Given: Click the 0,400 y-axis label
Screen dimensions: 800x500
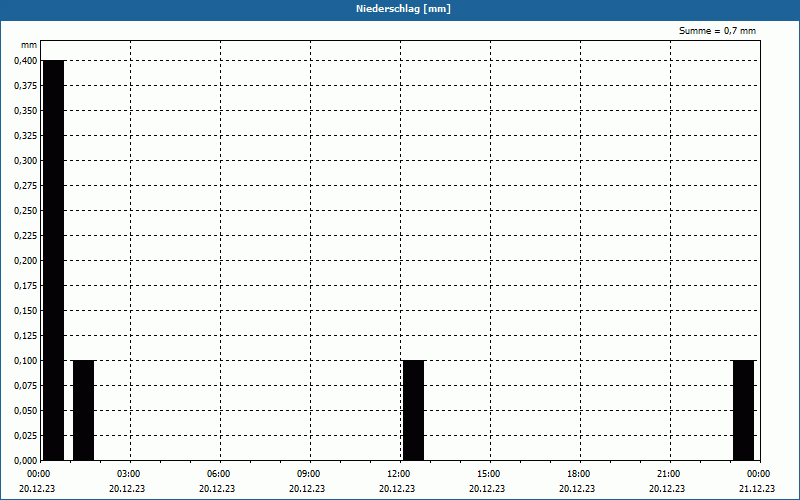Looking at the screenshot, I should tap(26, 61).
